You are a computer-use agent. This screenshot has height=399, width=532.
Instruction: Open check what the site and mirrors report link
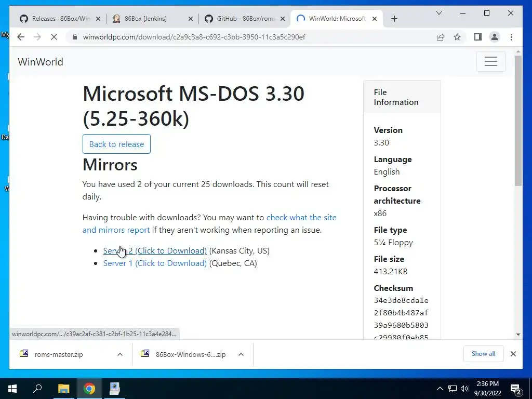(209, 223)
